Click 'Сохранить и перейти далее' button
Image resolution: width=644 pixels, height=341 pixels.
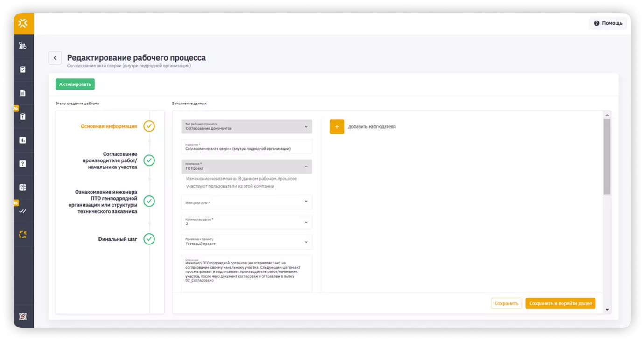pyautogui.click(x=560, y=303)
